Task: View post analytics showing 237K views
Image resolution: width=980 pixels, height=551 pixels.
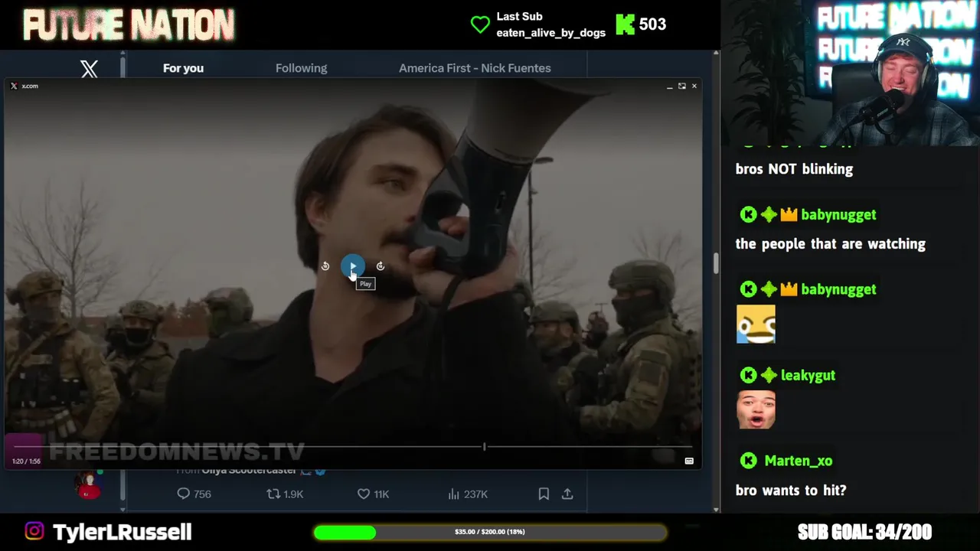Action: click(x=468, y=494)
